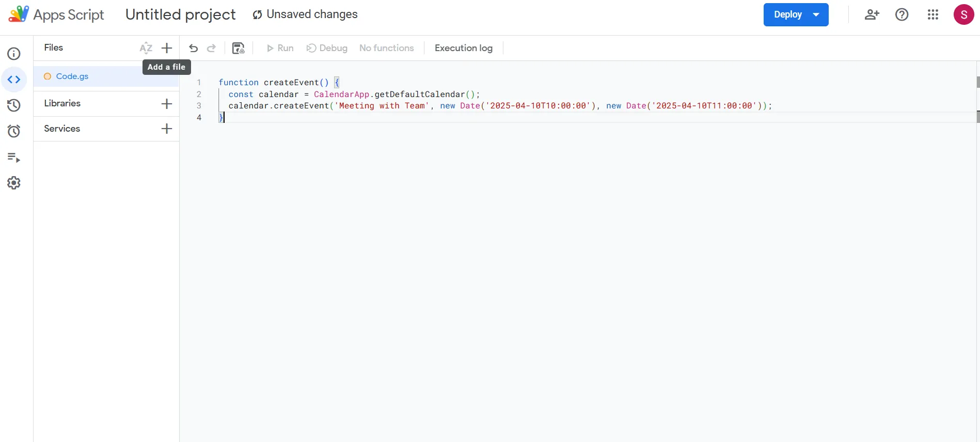The image size is (980, 442).
Task: Click the Redo arrow
Action: tap(211, 48)
